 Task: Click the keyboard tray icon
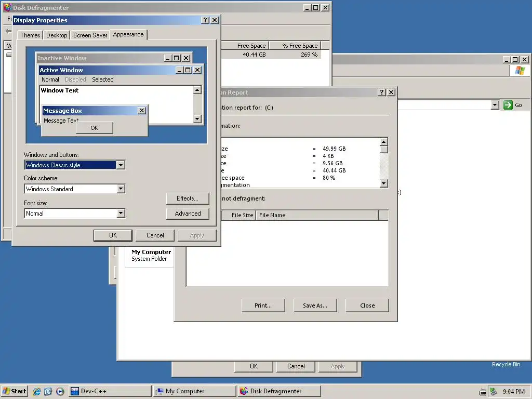pyautogui.click(x=483, y=392)
